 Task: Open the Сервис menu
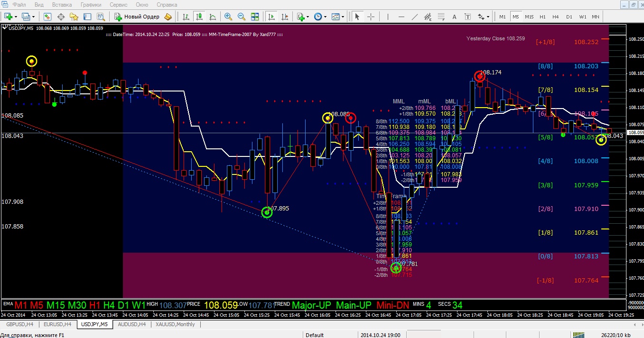pyautogui.click(x=118, y=5)
